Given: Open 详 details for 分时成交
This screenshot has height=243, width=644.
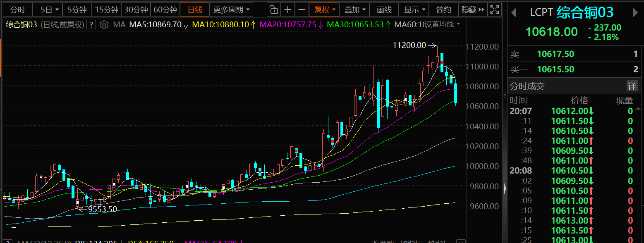Looking at the screenshot, I should click(632, 86).
